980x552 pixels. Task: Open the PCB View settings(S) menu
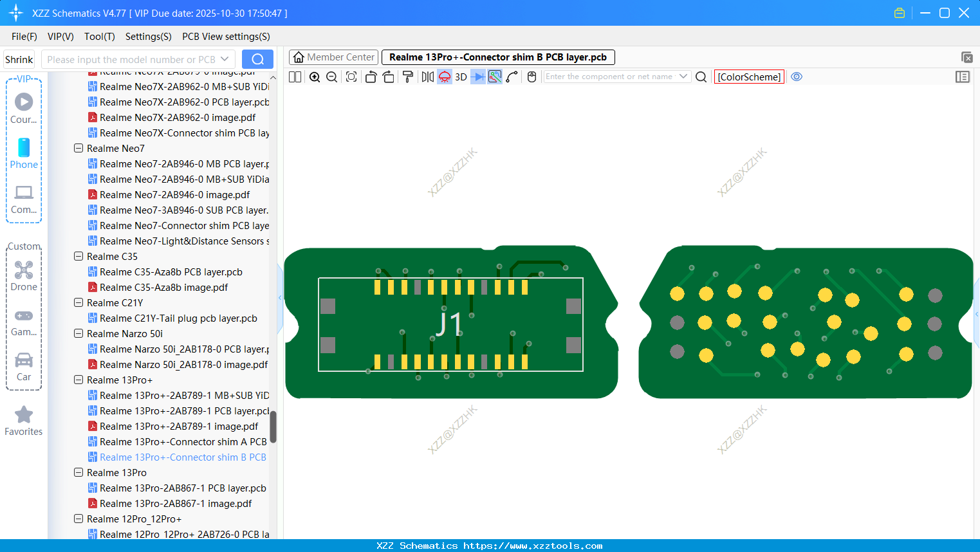coord(226,37)
